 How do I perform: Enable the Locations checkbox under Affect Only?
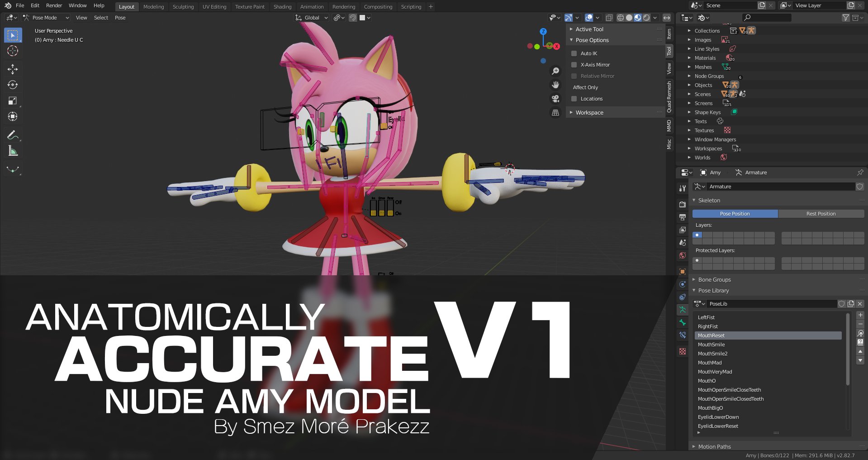574,99
